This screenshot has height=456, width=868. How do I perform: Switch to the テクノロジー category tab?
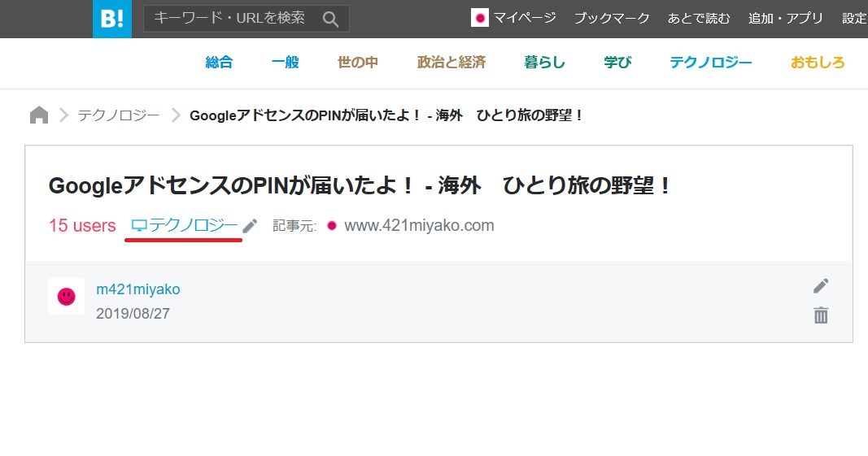click(711, 62)
